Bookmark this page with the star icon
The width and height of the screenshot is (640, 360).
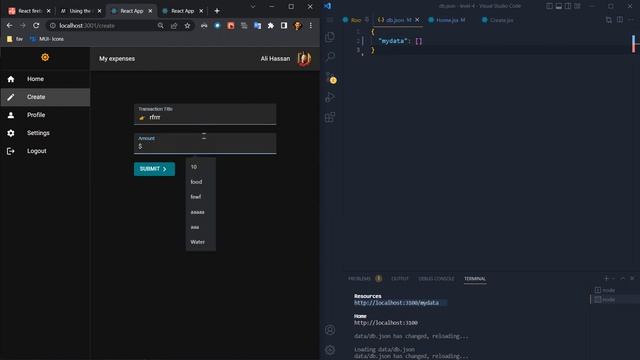[187, 25]
